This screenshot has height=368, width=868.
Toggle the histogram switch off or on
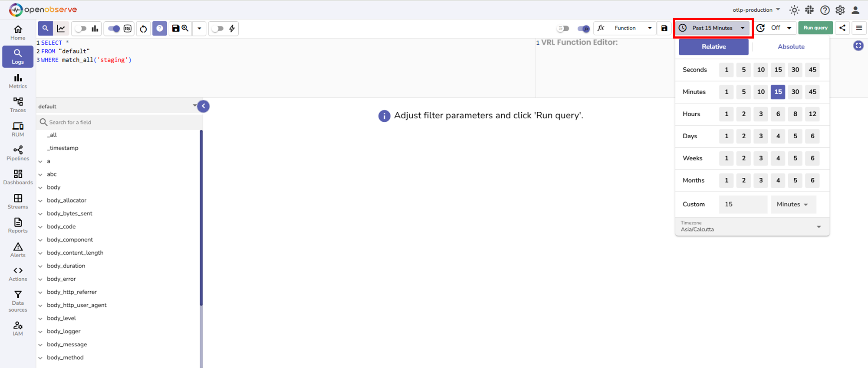81,29
